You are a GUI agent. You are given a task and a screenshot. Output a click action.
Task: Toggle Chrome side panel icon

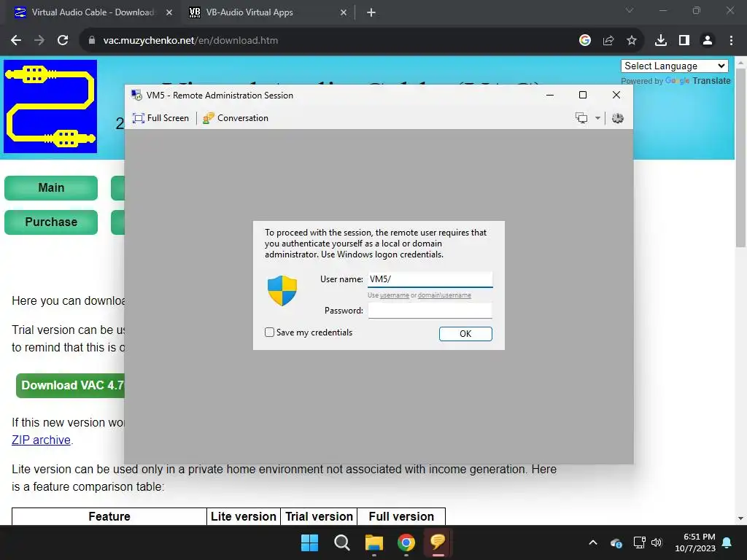pyautogui.click(x=684, y=41)
